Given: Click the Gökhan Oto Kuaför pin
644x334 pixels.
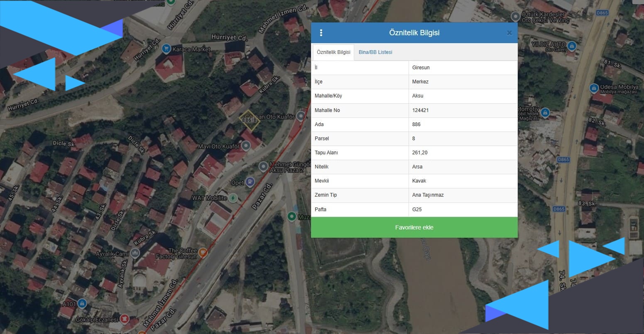Looking at the screenshot, I should click(x=301, y=116).
